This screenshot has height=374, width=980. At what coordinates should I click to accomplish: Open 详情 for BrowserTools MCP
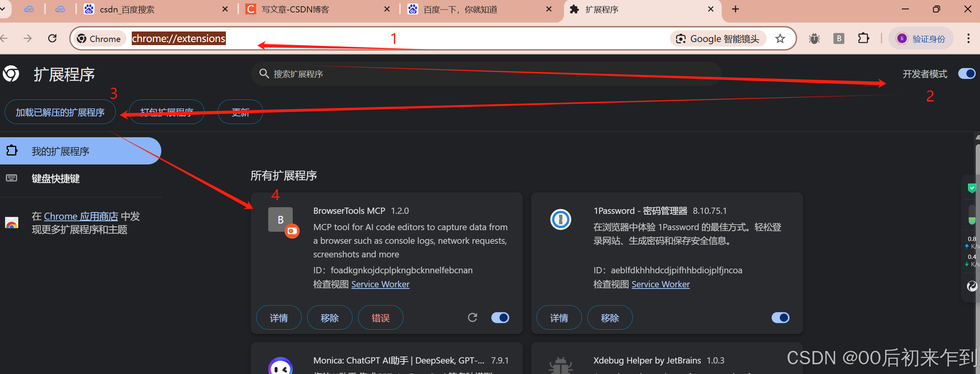point(279,318)
